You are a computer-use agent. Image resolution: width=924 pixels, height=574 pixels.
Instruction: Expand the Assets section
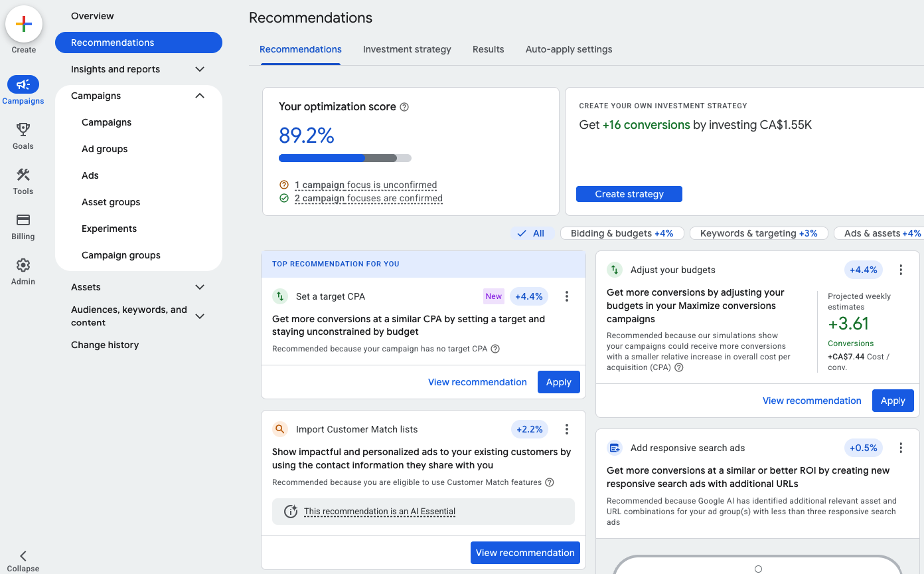point(200,287)
